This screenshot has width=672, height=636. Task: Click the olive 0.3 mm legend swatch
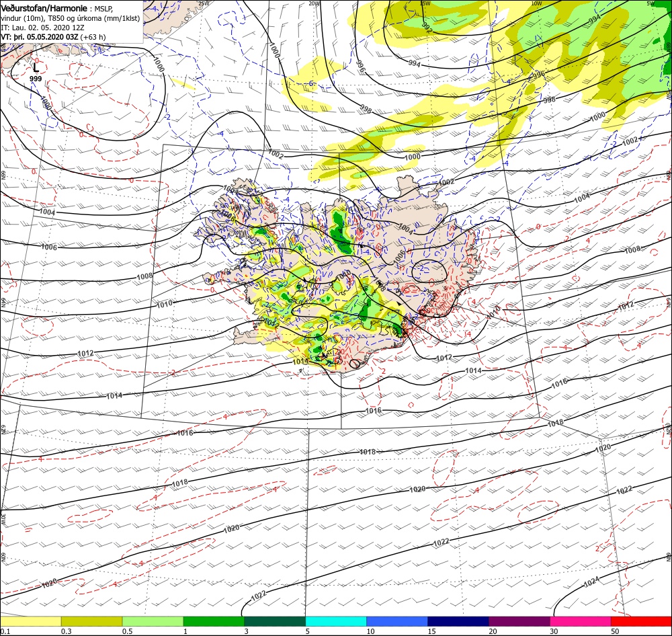(91, 621)
